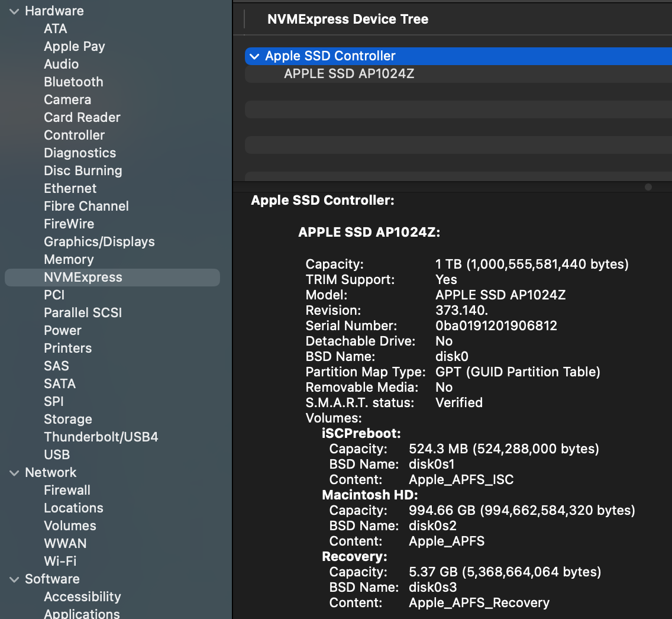Open the Wi-Fi network section
The width and height of the screenshot is (672, 619).
60,562
